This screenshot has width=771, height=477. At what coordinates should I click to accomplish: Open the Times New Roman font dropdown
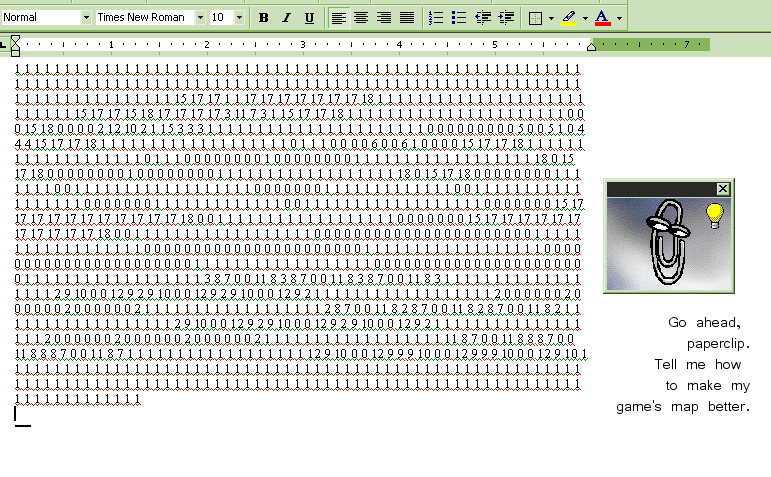point(201,18)
